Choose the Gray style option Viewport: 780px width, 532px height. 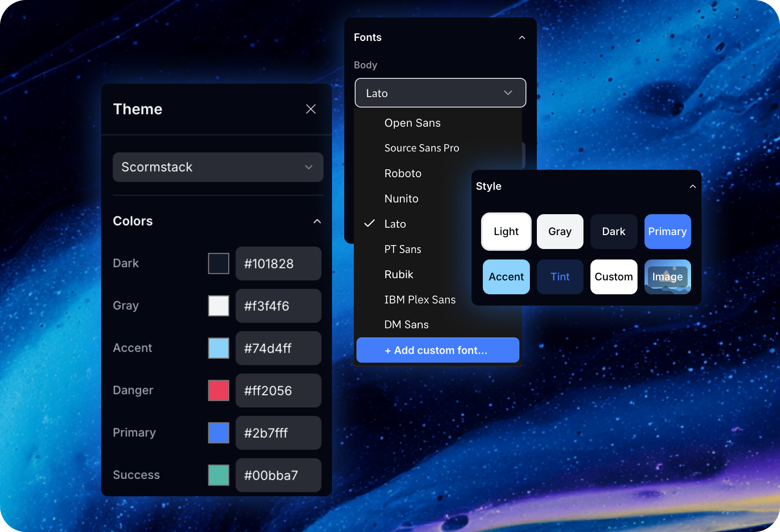click(x=560, y=232)
